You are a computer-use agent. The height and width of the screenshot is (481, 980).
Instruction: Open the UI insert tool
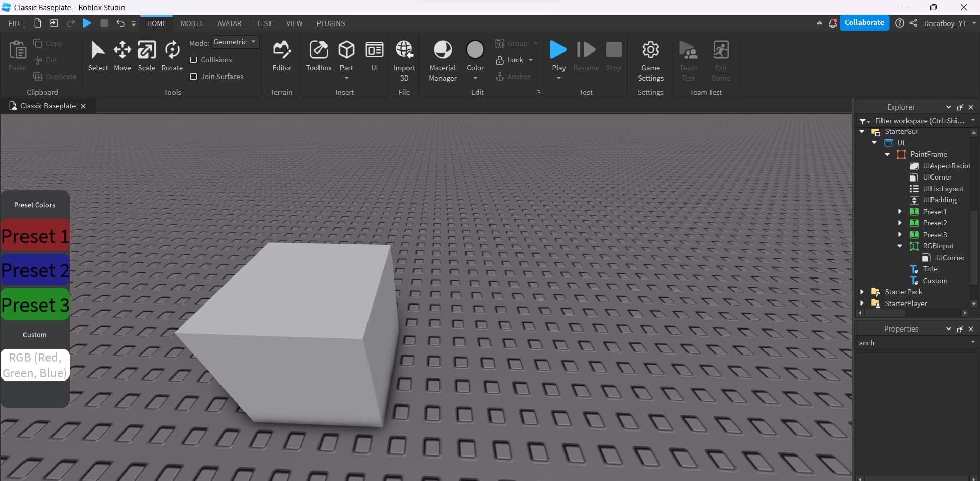[374, 56]
